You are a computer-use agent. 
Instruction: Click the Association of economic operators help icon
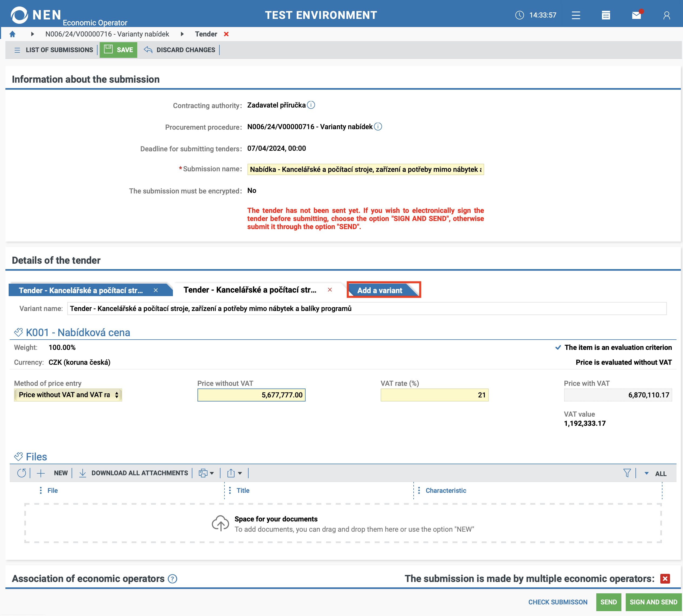tap(173, 579)
